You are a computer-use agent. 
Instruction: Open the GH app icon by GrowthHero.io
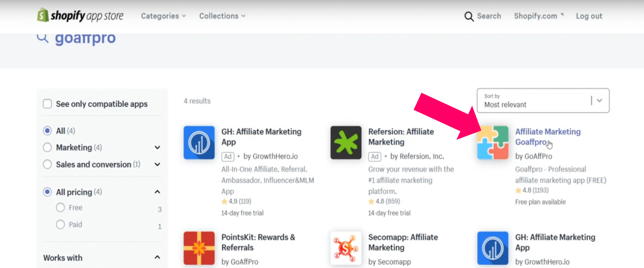(493, 248)
